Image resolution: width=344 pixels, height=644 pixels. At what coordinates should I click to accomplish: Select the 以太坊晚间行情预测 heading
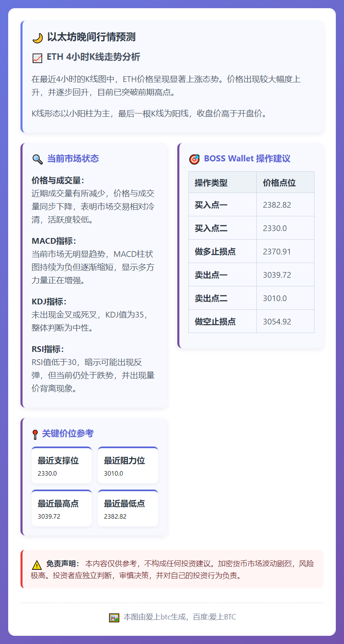[x=91, y=37]
